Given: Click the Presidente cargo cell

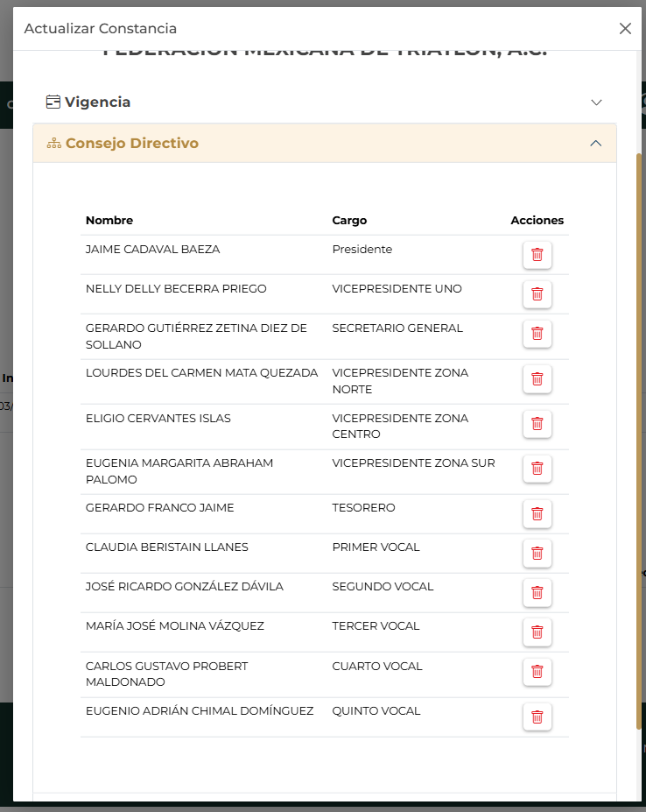Looking at the screenshot, I should (362, 249).
